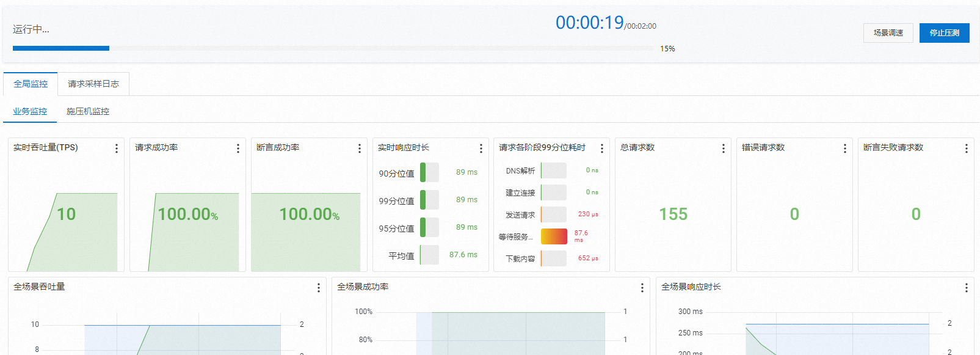Open 实时响应时长 card options menu
Screen dimensions: 980x355
pyautogui.click(x=481, y=148)
